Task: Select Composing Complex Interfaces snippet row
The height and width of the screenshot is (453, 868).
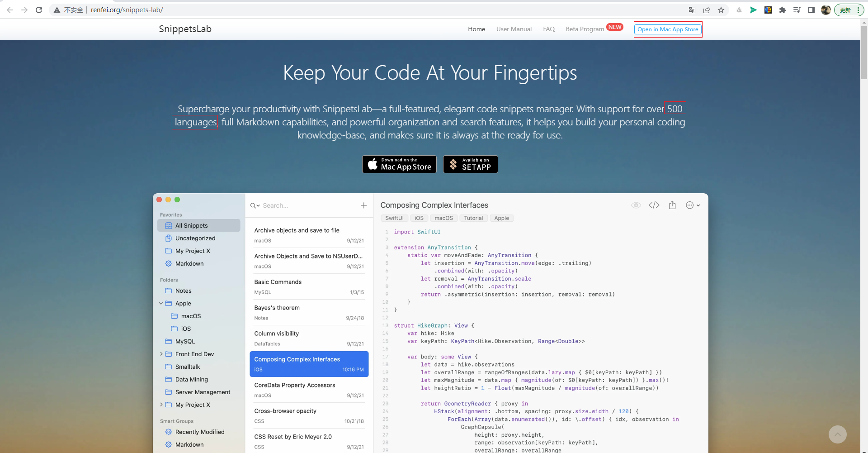Action: pyautogui.click(x=309, y=364)
